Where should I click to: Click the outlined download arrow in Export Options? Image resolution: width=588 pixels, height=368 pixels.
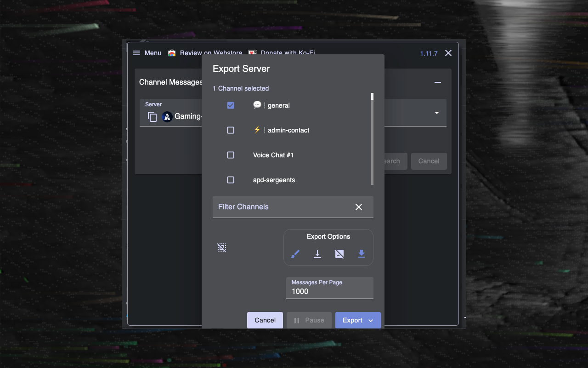coord(317,254)
